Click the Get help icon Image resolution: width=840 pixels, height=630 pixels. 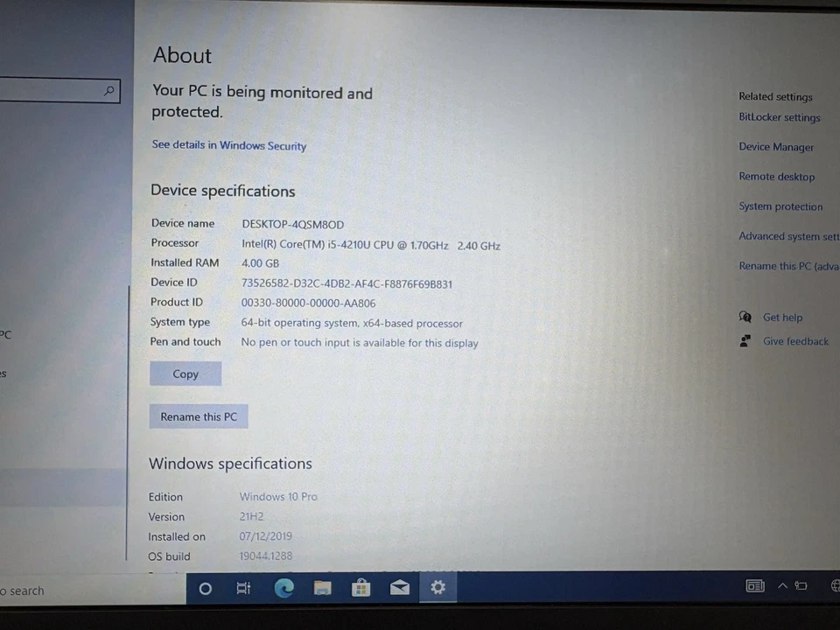pyautogui.click(x=745, y=317)
